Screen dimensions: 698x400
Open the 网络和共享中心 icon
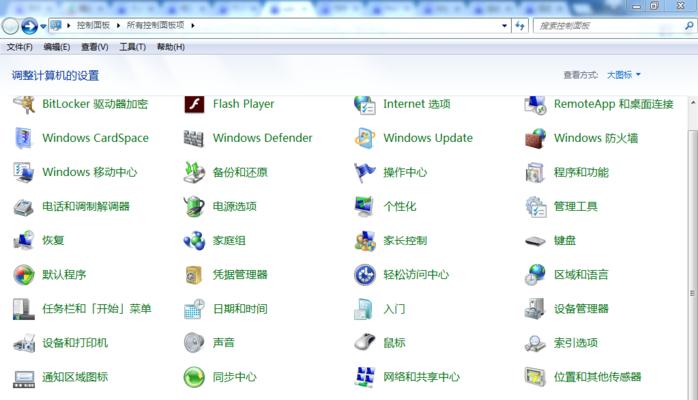[365, 377]
